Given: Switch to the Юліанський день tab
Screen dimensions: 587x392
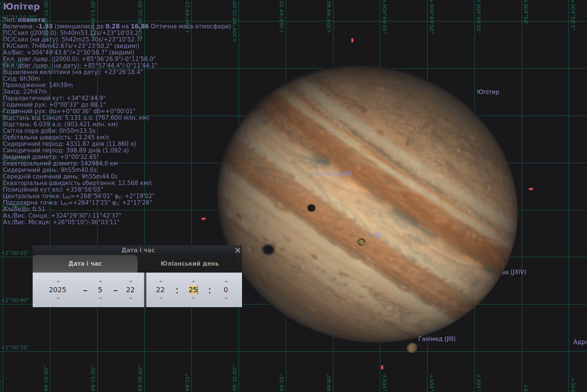Looking at the screenshot, I should [x=190, y=264].
